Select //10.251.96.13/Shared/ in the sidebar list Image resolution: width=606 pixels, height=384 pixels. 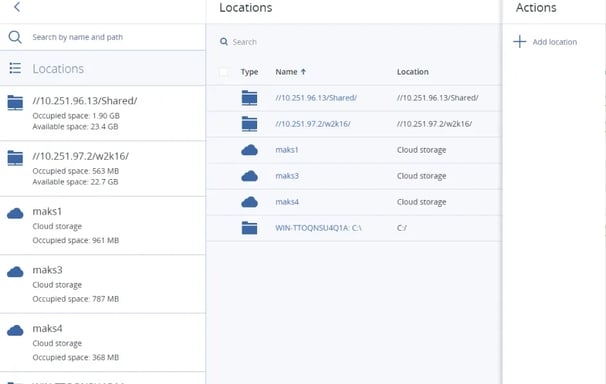pyautogui.click(x=103, y=113)
